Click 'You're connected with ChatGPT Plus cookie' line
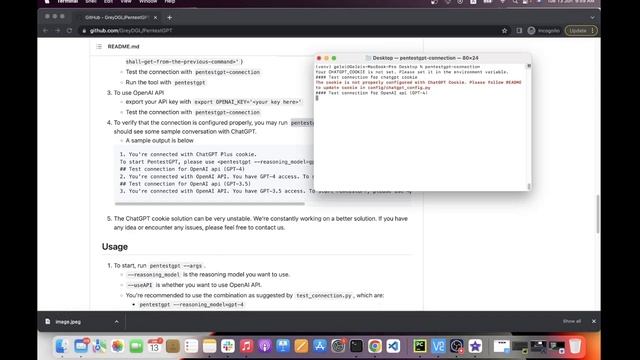Viewport: 640px width, 360px height. point(188,154)
